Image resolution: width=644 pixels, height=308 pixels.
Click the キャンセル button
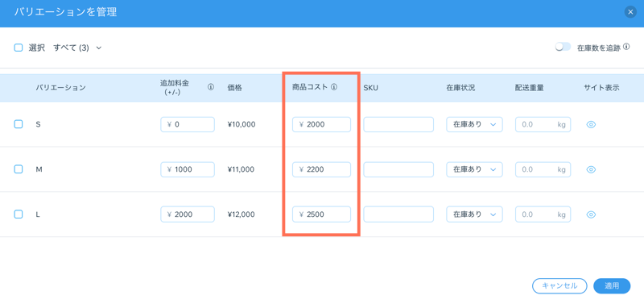tap(559, 285)
